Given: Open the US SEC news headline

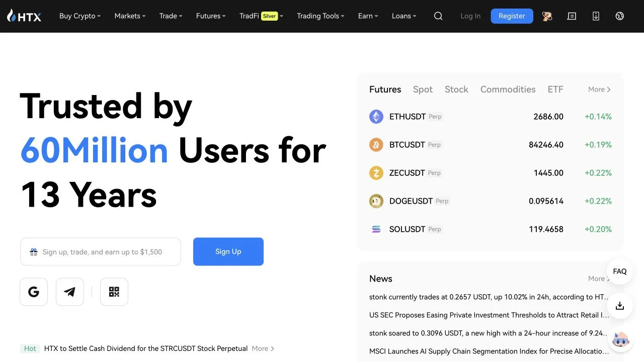Looking at the screenshot, I should tap(489, 315).
